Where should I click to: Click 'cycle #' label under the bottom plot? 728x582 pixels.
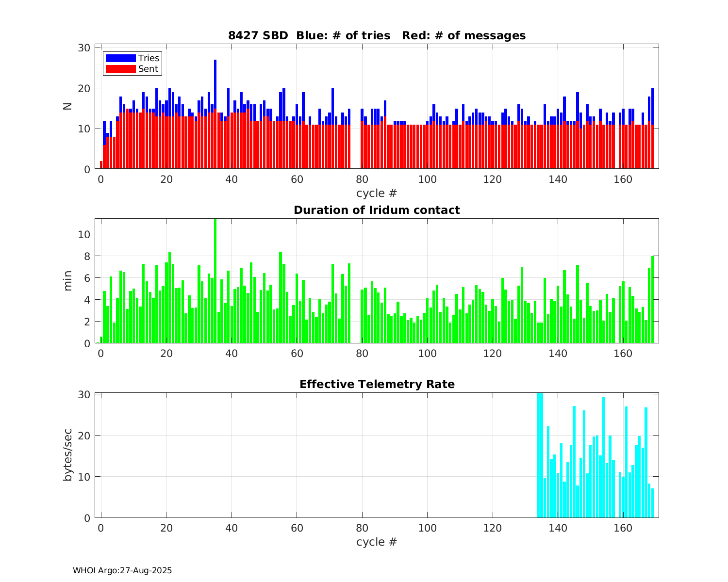(x=377, y=541)
